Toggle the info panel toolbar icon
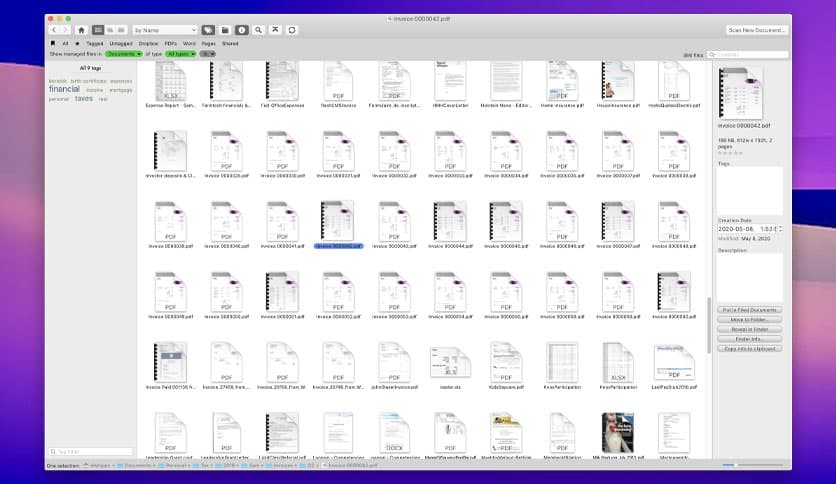This screenshot has width=836, height=484. (x=242, y=30)
